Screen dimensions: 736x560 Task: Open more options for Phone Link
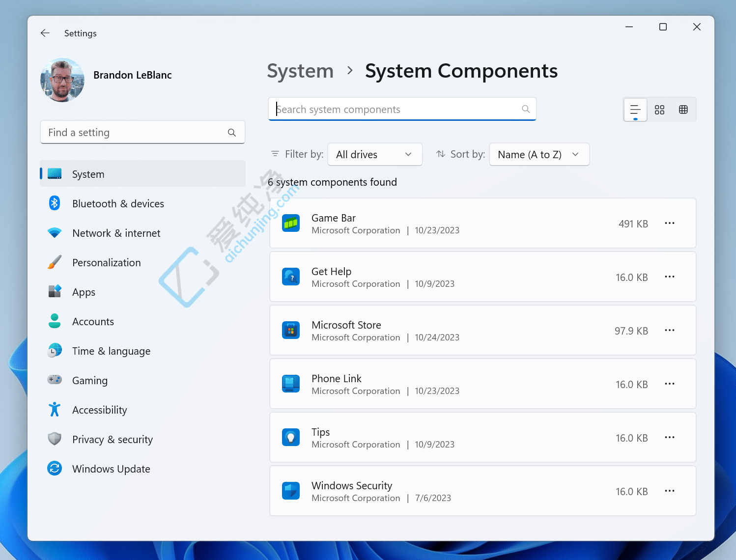pyautogui.click(x=669, y=384)
